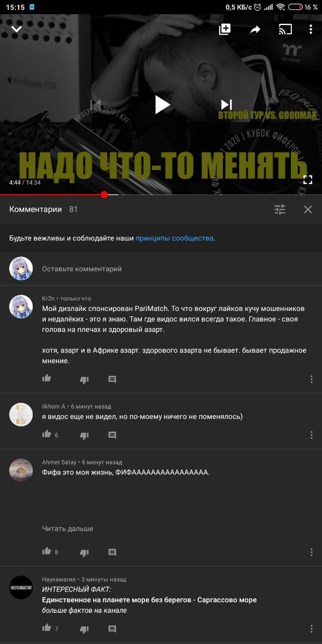Share the video with arrow icon
The width and height of the screenshot is (322, 644).
pos(256,30)
